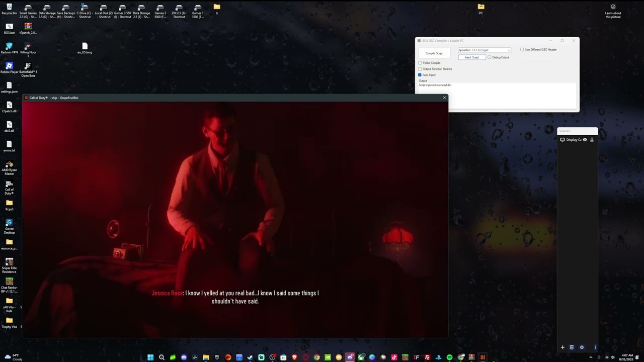Select the t7patch_2.0 archive icon
Viewport: 644px width, 362px height.
click(28, 29)
